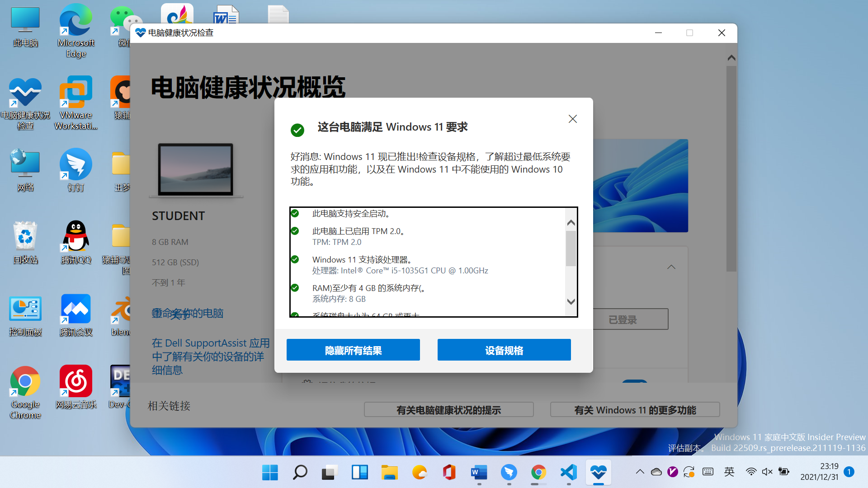Viewport: 868px width, 488px height.
Task: Click the touch keyboard tray icon
Action: (708, 472)
